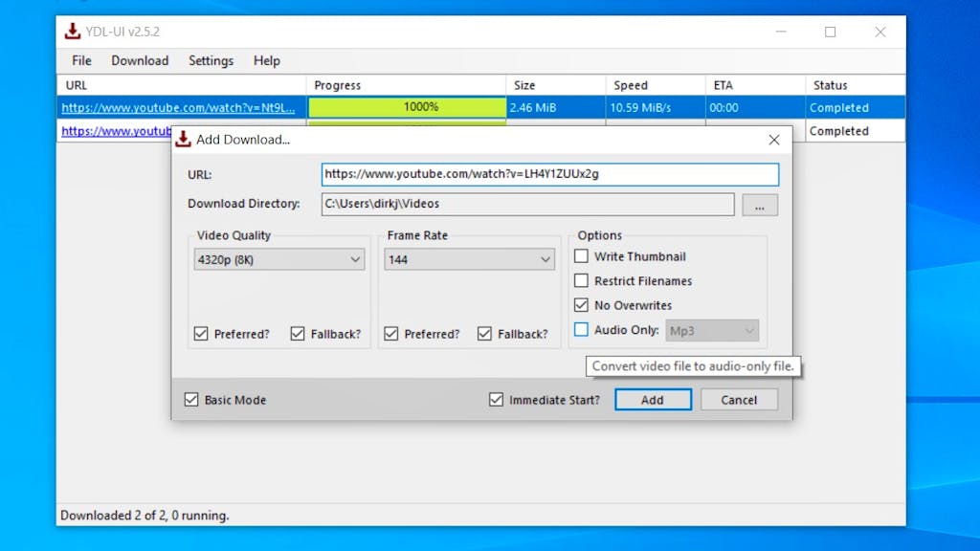Screen dimensions: 980x551
Task: Click the first row's Completed status
Action: [839, 107]
